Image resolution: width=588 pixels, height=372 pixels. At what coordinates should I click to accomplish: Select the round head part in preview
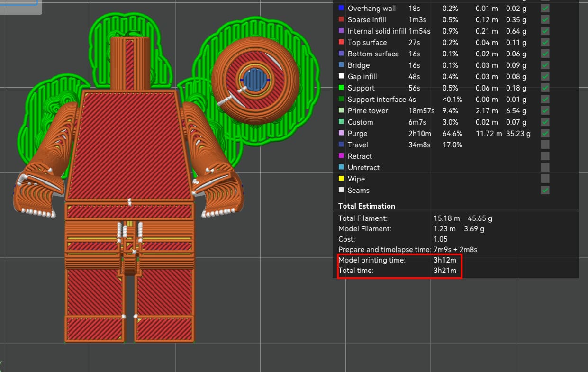[255, 80]
